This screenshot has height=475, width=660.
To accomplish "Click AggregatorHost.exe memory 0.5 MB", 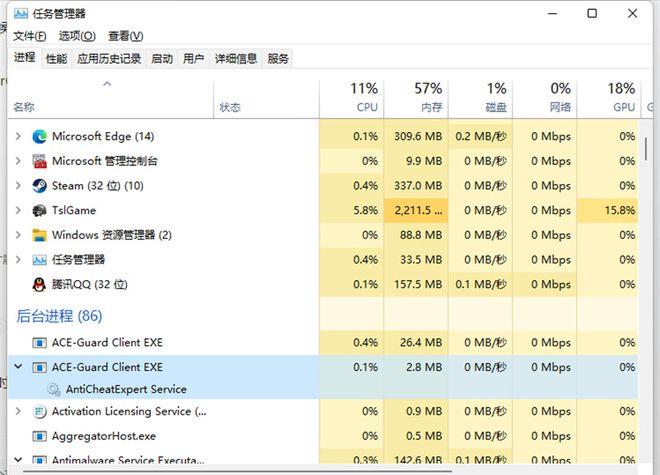I will (424, 436).
